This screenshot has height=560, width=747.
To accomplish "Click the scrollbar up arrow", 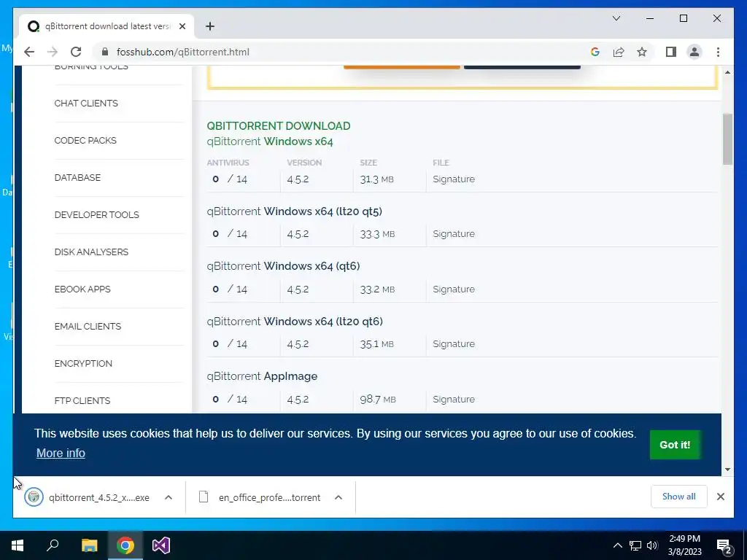I will tap(727, 72).
